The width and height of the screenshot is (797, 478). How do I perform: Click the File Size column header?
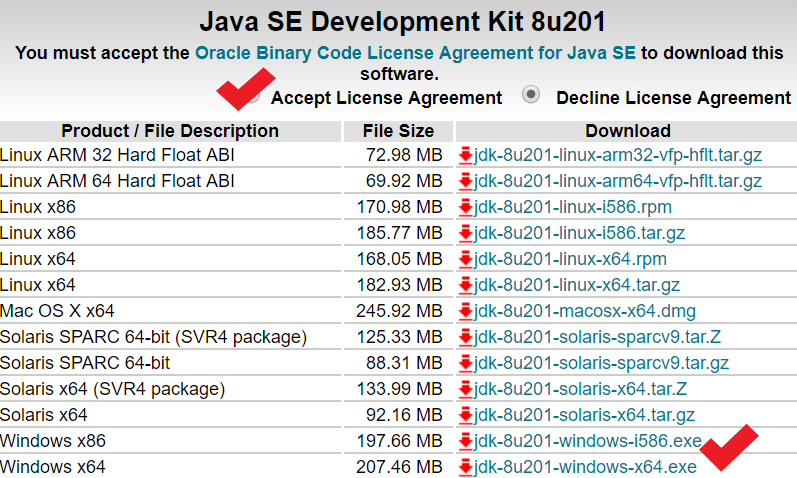coord(398,131)
